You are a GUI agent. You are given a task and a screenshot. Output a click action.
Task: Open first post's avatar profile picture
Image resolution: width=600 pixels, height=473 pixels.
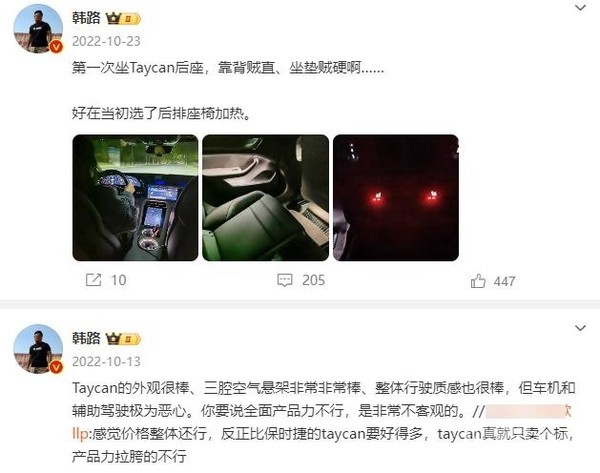tap(38, 29)
